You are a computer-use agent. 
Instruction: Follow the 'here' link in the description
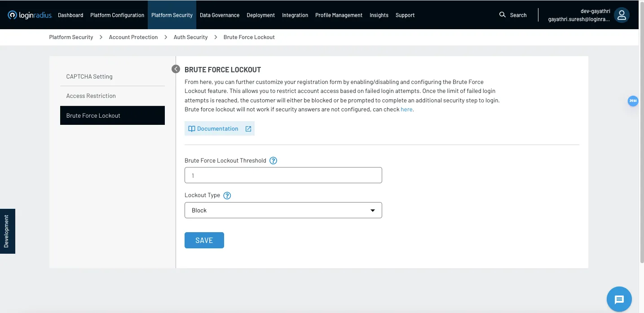(406, 109)
